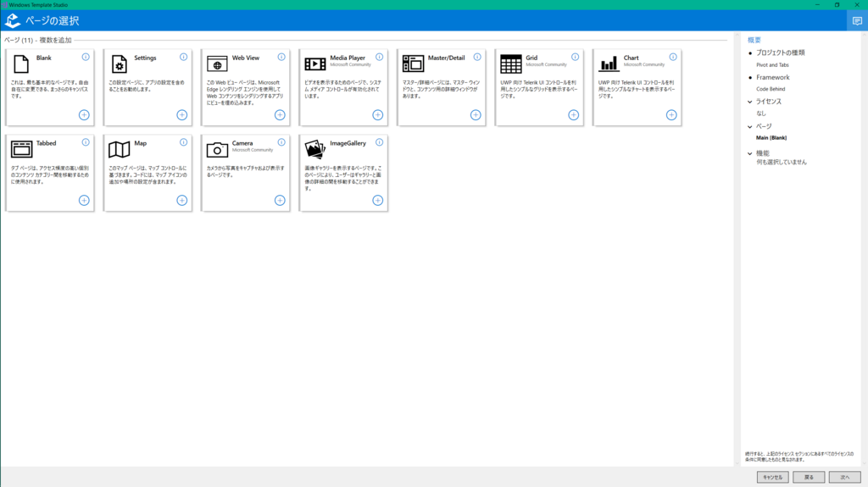Click the Master/Detail card title
Viewport: 868px width, 487px height.
tap(446, 58)
